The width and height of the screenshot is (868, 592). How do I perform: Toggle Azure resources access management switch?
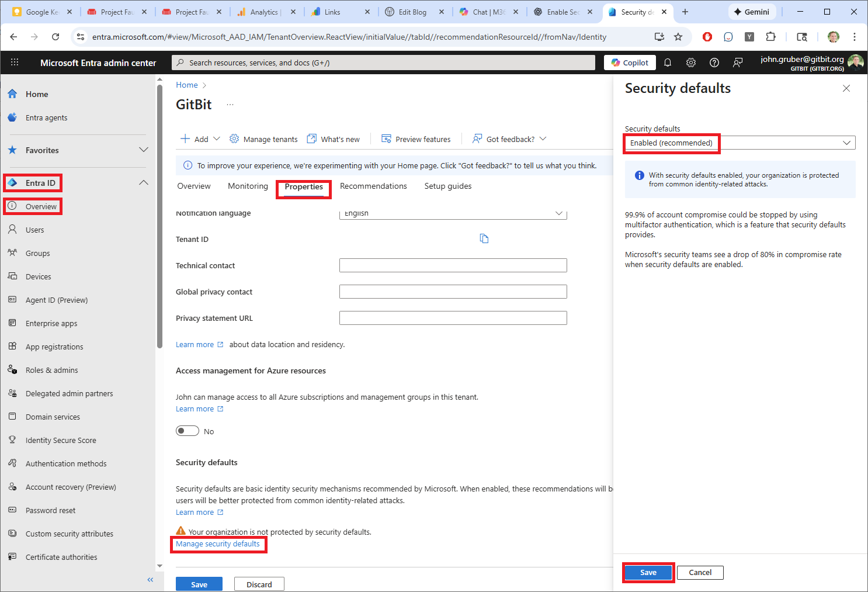[x=187, y=430]
